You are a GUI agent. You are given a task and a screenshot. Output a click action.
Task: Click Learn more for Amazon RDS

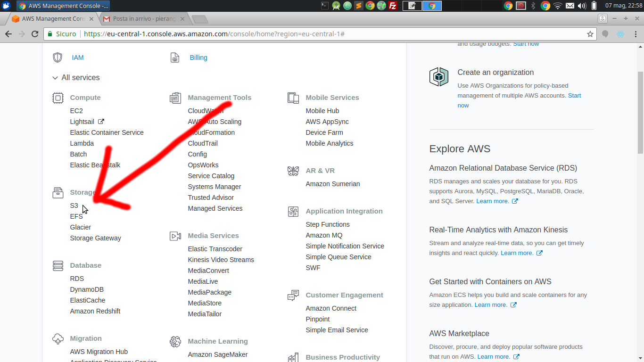(x=493, y=201)
